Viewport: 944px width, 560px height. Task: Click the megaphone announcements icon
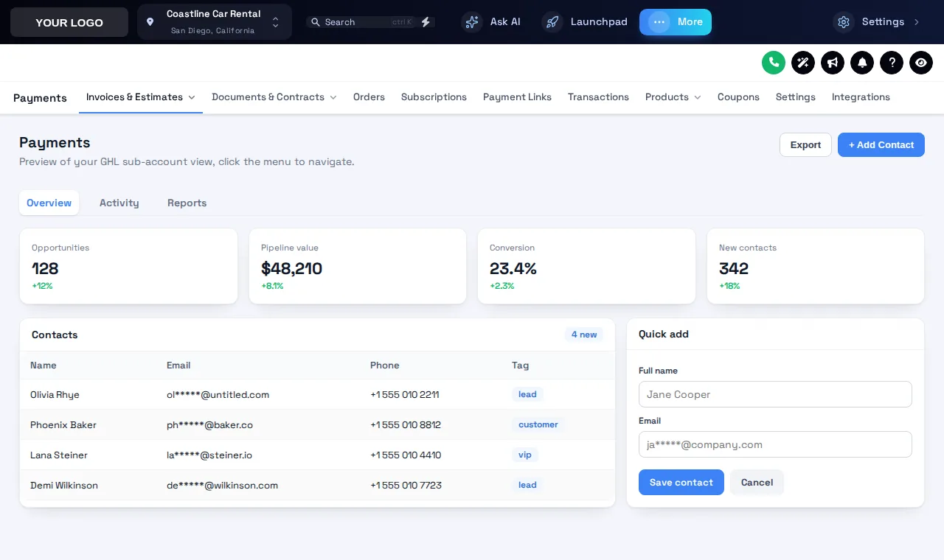tap(833, 63)
